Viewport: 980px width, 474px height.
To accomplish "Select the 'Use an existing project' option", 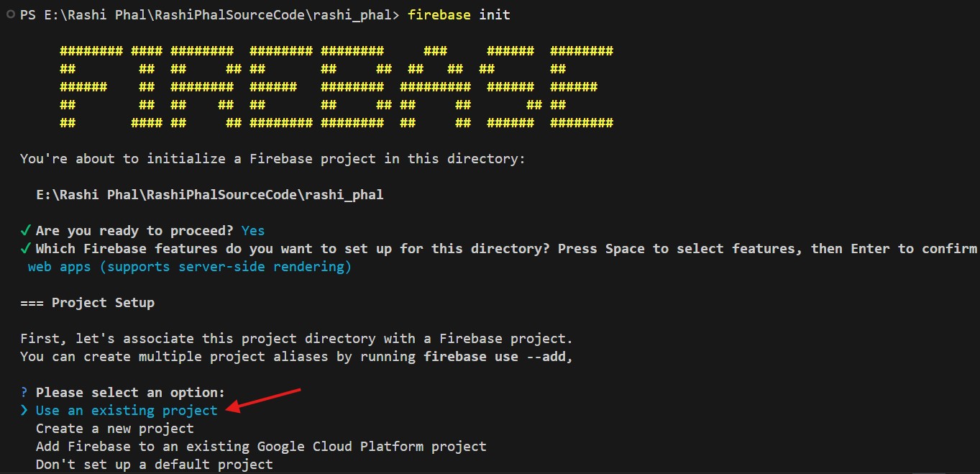I will coord(127,411).
